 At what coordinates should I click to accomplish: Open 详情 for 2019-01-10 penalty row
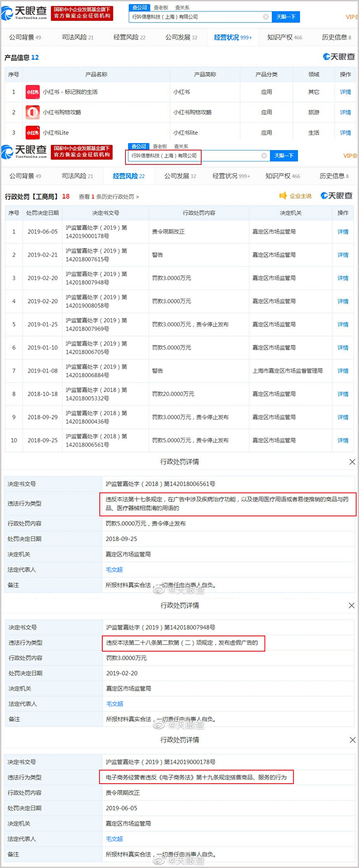point(343,348)
